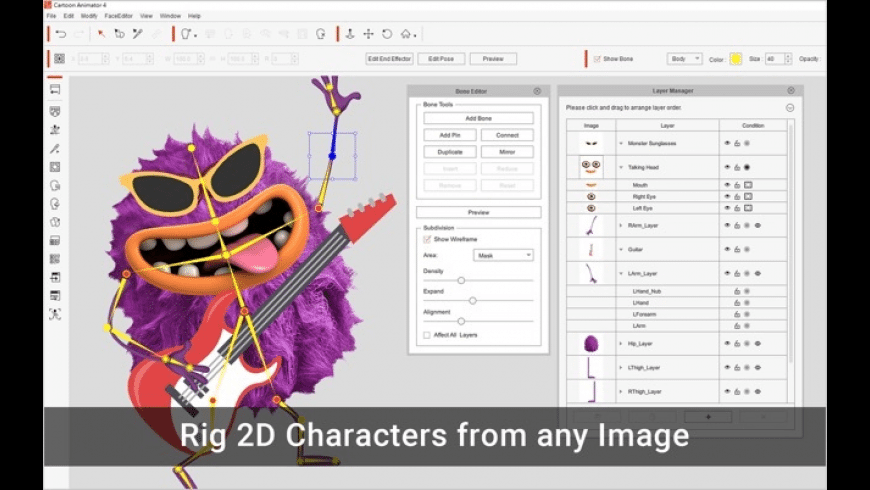The image size is (870, 490).
Task: Open the FaceEditor menu
Action: tap(118, 16)
